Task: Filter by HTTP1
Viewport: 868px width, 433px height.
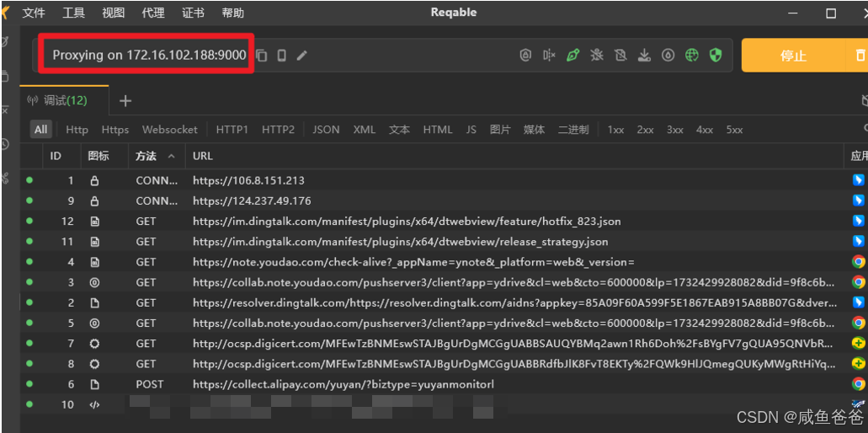Action: pos(232,130)
